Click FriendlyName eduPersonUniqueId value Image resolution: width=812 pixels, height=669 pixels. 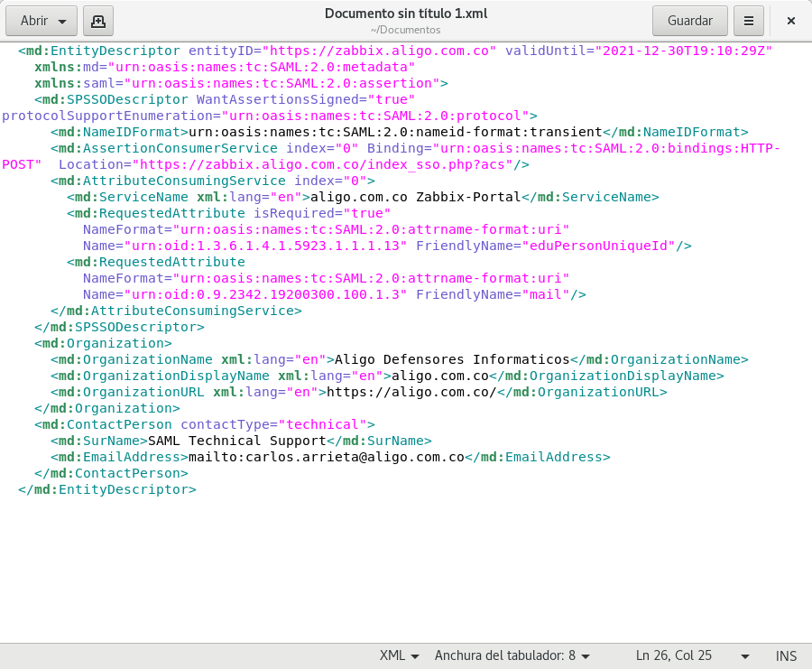[x=599, y=246]
